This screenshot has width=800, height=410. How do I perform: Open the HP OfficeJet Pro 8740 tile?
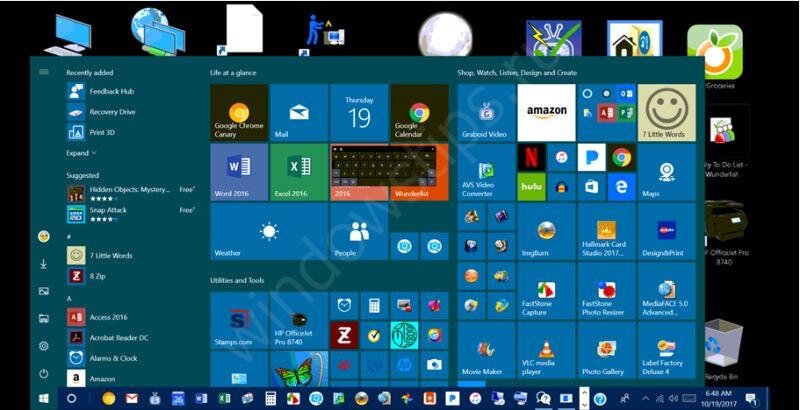(x=298, y=320)
